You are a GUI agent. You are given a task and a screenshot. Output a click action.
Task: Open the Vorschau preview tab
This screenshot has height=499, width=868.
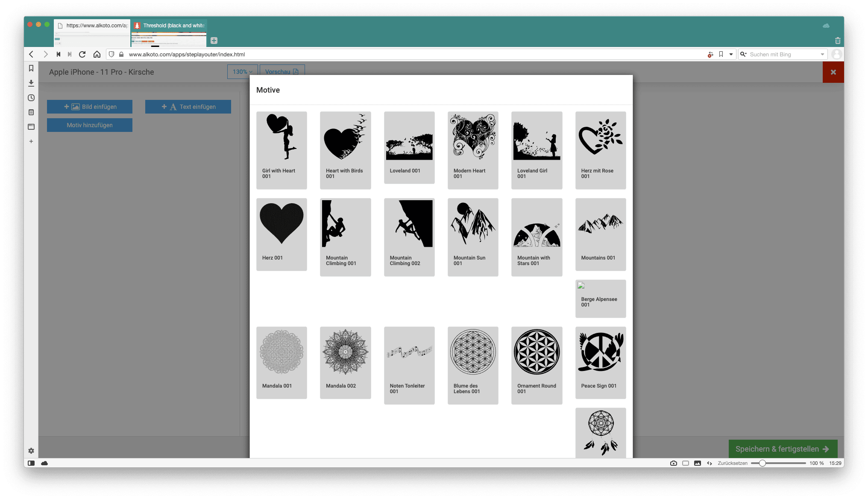tap(282, 71)
